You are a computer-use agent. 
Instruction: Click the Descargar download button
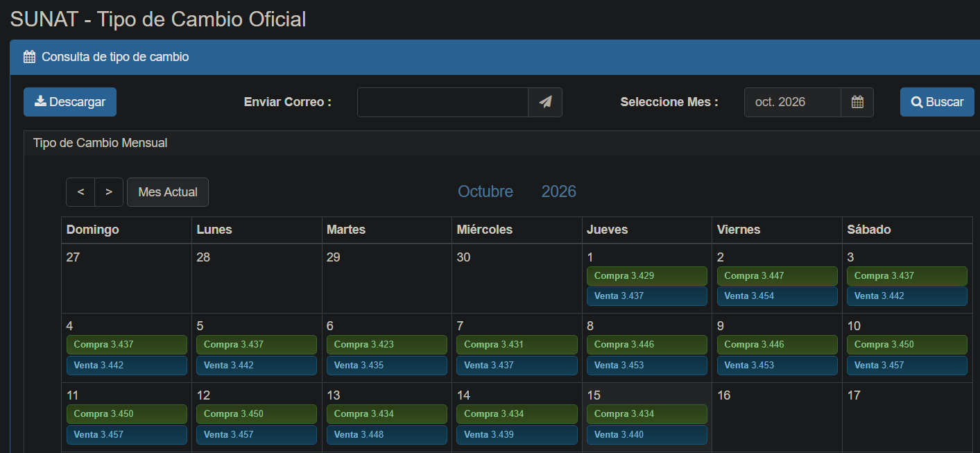(x=70, y=102)
